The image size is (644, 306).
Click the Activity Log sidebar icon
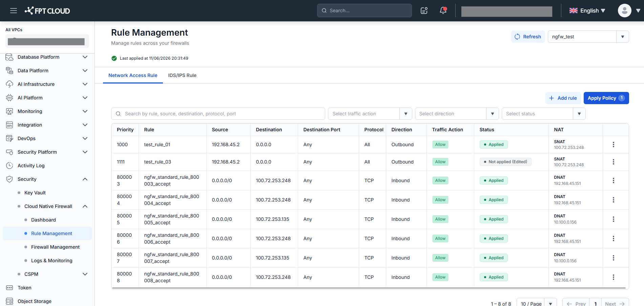click(x=9, y=166)
